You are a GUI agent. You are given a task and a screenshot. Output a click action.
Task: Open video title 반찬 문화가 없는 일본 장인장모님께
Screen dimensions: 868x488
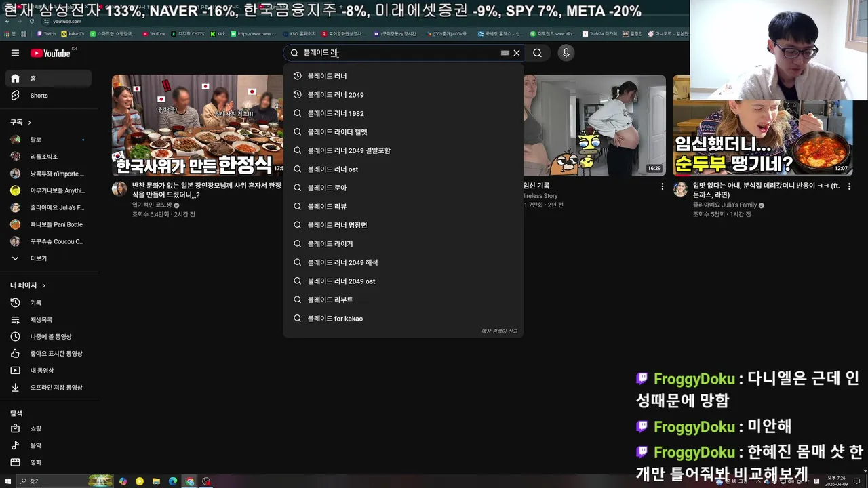click(x=206, y=190)
